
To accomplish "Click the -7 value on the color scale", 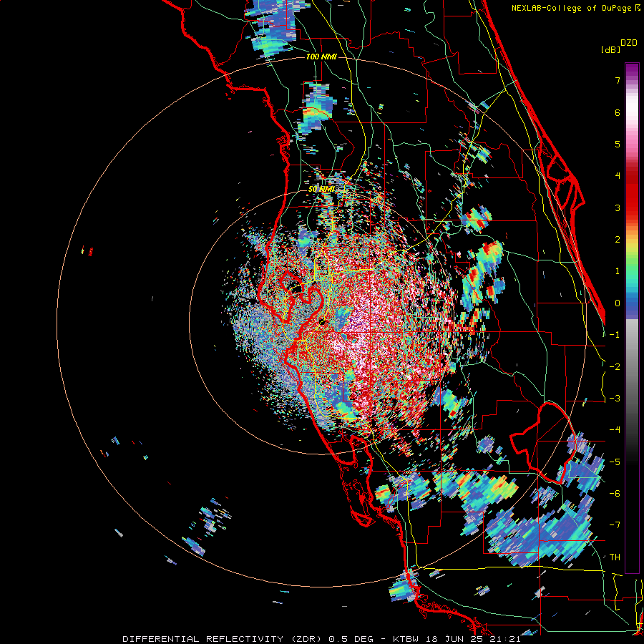I will click(x=615, y=525).
